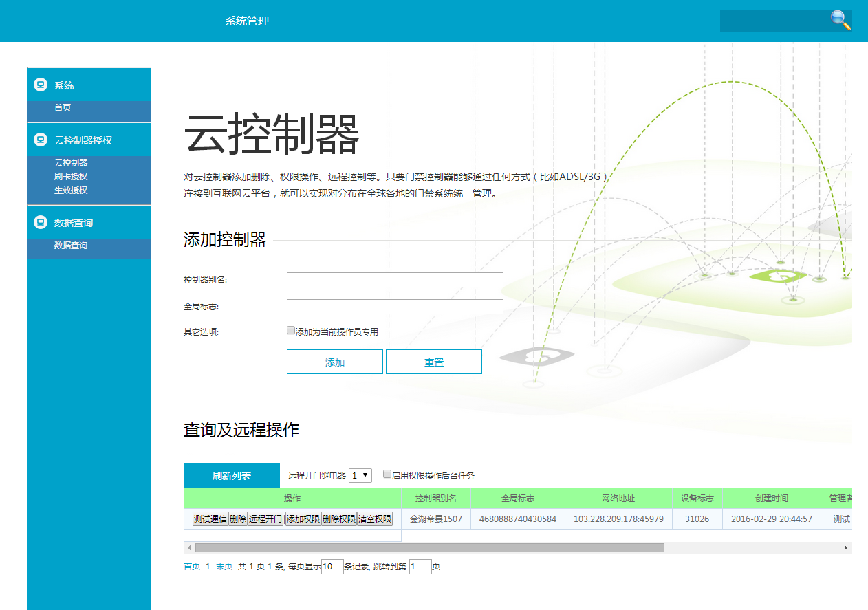Click 删除权限 button in the table row
This screenshot has width=868, height=610.
(x=339, y=519)
